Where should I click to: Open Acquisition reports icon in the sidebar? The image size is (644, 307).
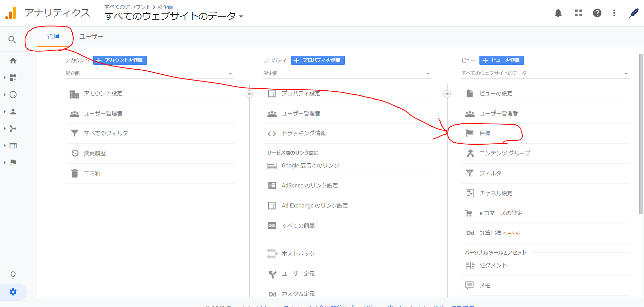point(13,128)
